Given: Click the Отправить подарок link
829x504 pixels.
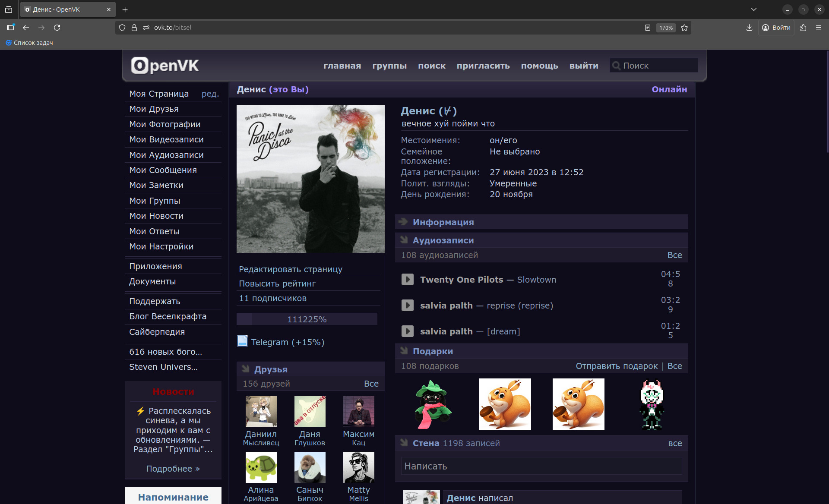Looking at the screenshot, I should (x=617, y=366).
